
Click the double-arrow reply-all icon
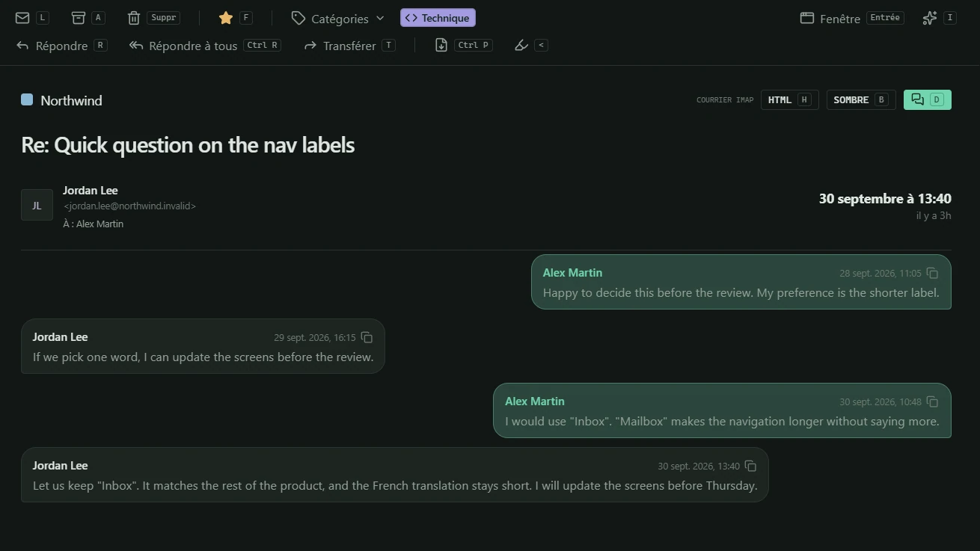[136, 46]
